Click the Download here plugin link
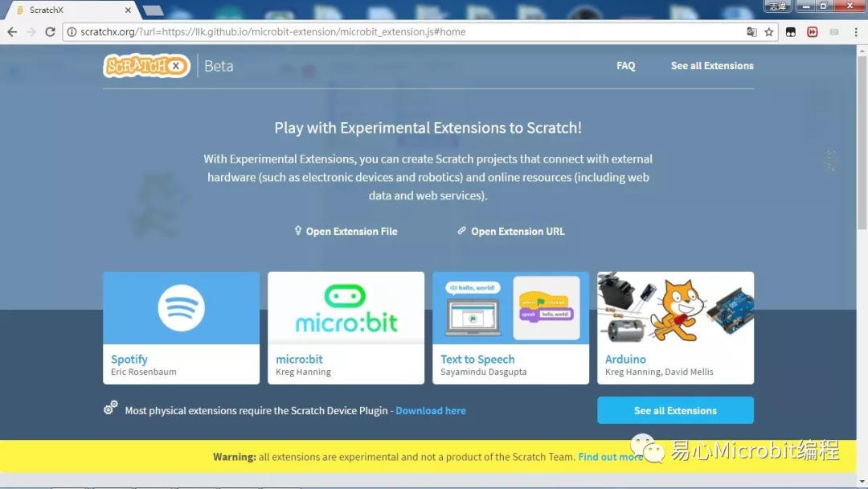 (431, 411)
